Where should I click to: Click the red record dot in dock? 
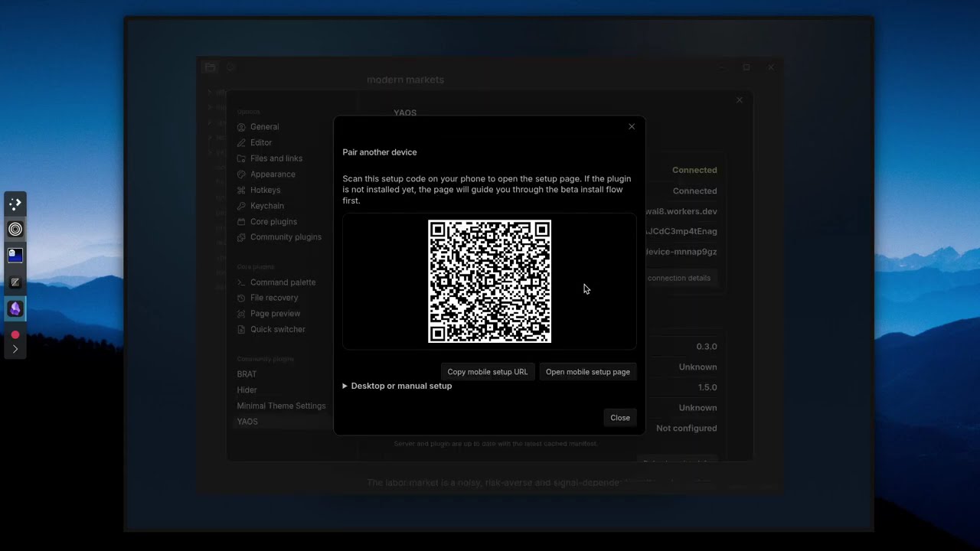(x=15, y=335)
